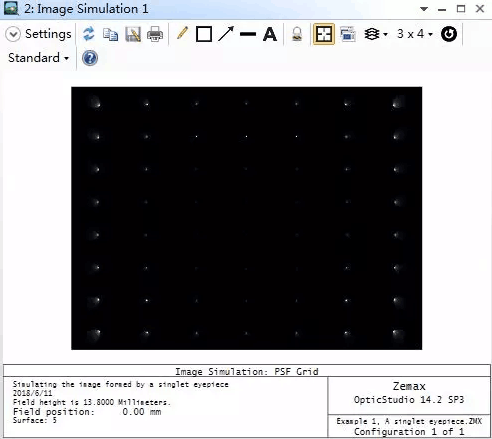Click the Copy to clipboard icon
The width and height of the screenshot is (492, 439).
pyautogui.click(x=110, y=34)
